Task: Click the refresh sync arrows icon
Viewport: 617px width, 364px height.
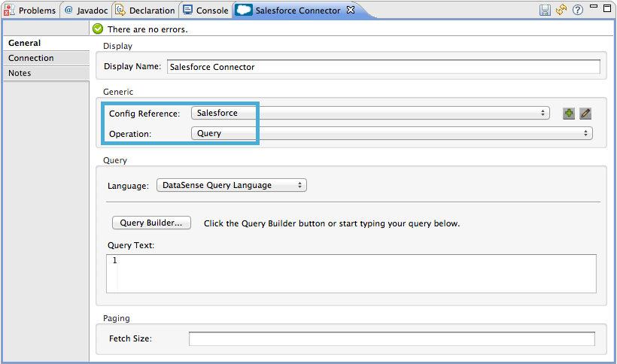Action: (x=561, y=10)
